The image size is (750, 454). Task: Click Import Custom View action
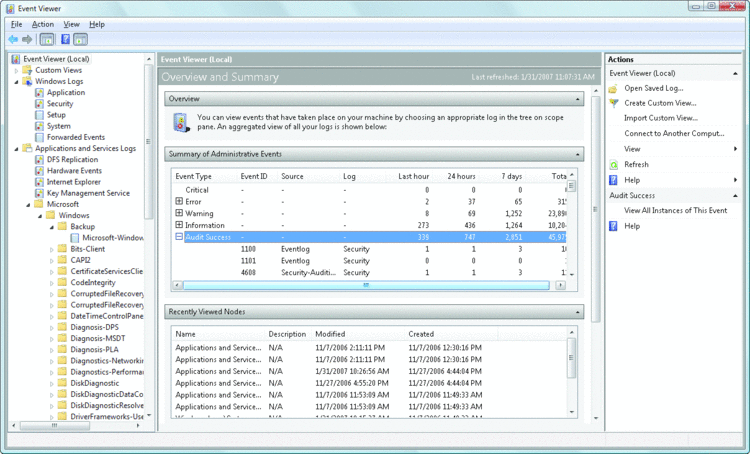[661, 118]
